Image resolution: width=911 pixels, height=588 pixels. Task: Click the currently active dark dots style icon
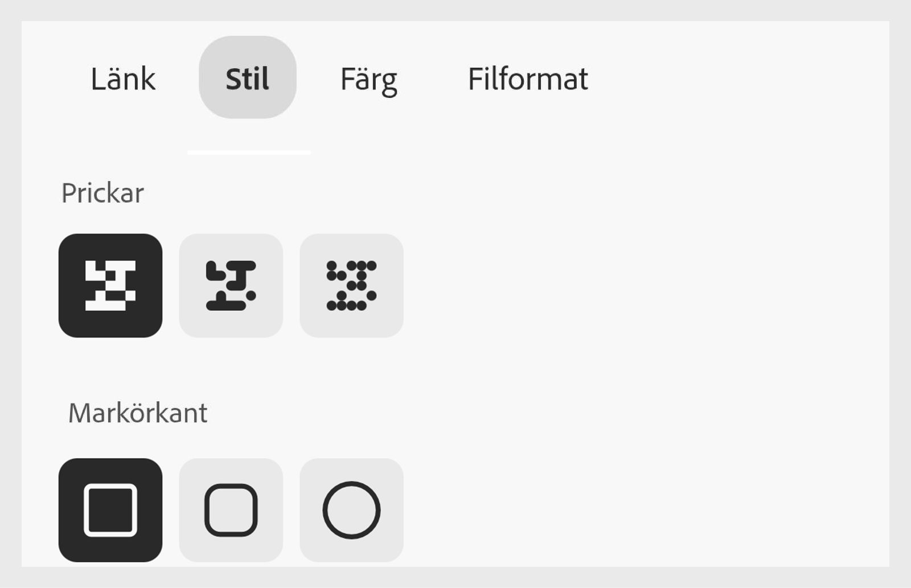(111, 285)
